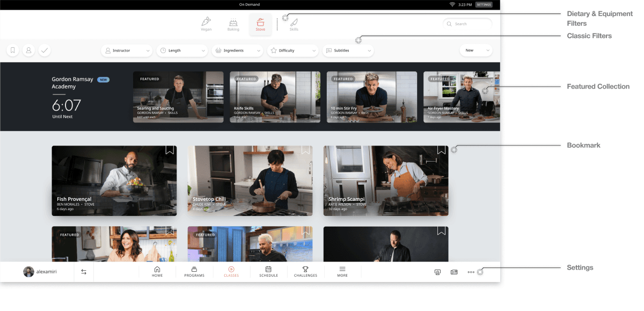
Task: Open the Length dropdown
Action: point(182,50)
